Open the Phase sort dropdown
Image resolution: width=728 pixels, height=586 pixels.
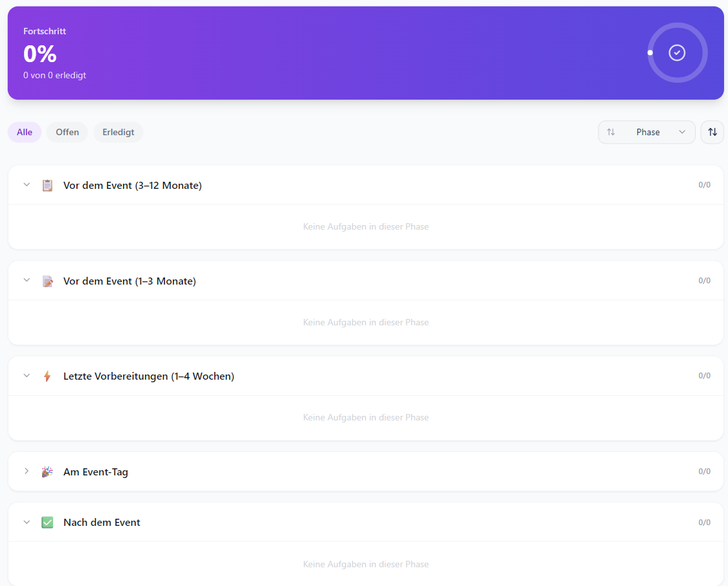[x=646, y=132]
